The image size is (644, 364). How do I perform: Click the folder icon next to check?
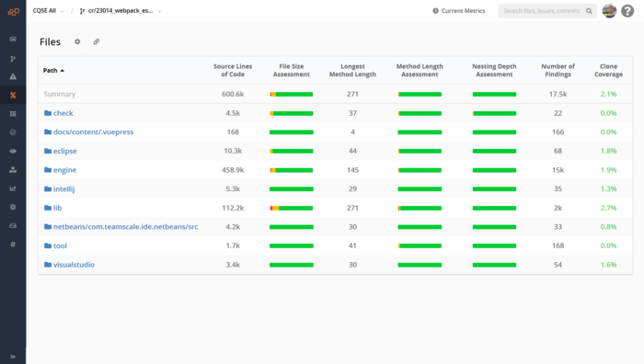[48, 113]
